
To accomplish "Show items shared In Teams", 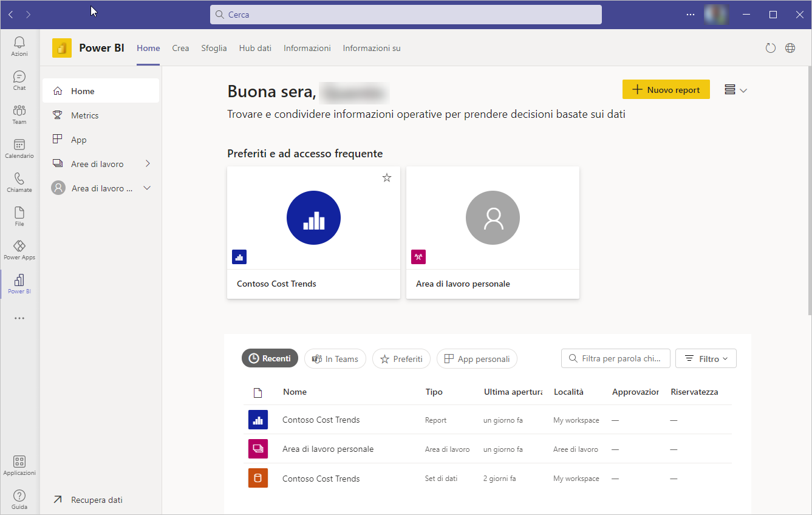I will click(335, 359).
